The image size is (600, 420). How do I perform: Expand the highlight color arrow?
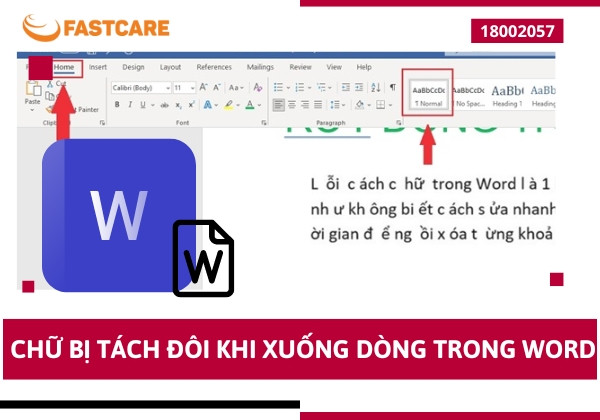pyautogui.click(x=238, y=105)
